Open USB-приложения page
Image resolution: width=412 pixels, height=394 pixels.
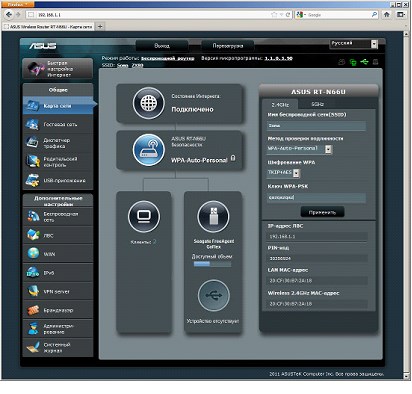pyautogui.click(x=58, y=180)
